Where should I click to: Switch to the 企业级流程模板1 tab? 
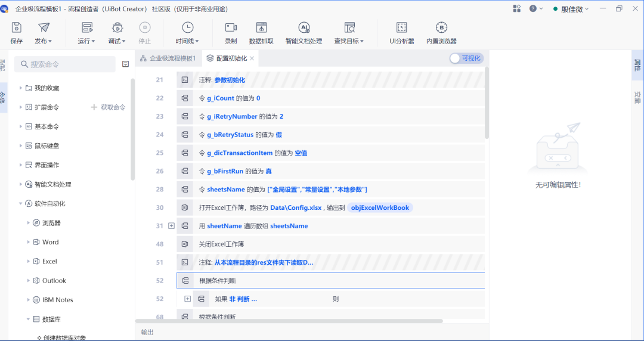tap(168, 58)
